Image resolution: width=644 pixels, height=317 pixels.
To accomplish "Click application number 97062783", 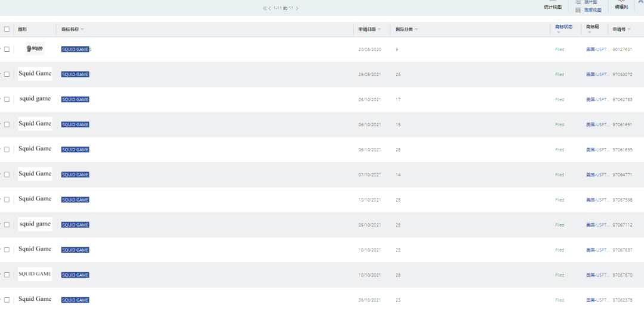I will [622, 100].
